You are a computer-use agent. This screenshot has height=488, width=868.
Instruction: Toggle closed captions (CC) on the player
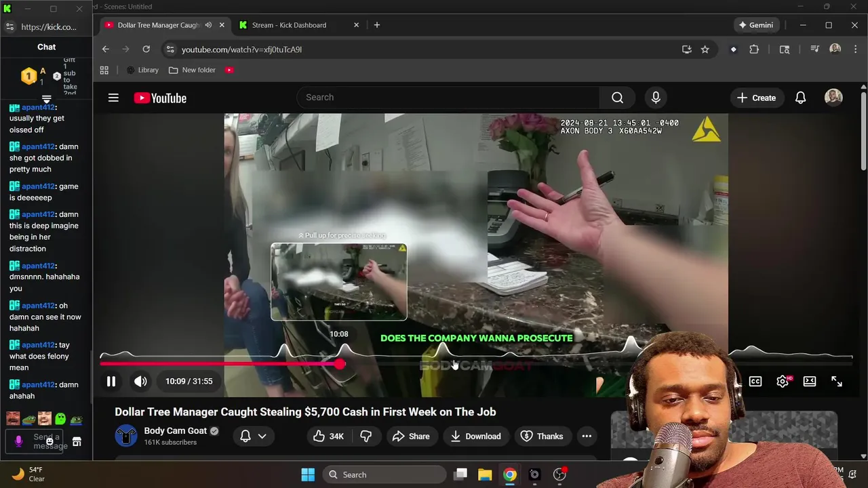[755, 382]
